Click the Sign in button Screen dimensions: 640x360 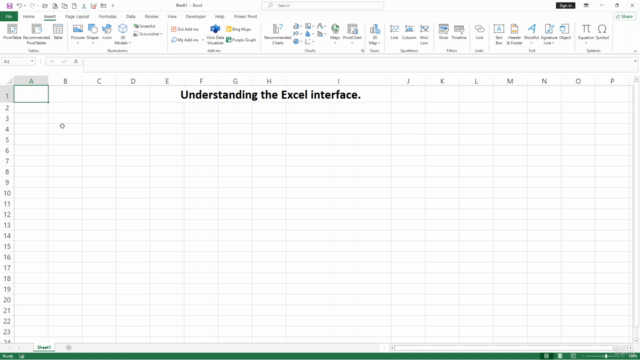[565, 5]
